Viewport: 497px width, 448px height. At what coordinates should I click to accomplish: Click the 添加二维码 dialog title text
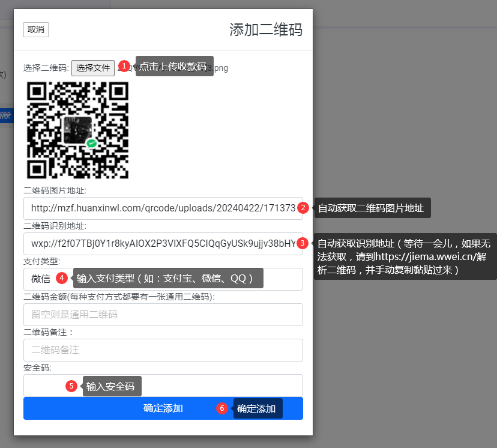[x=266, y=30]
